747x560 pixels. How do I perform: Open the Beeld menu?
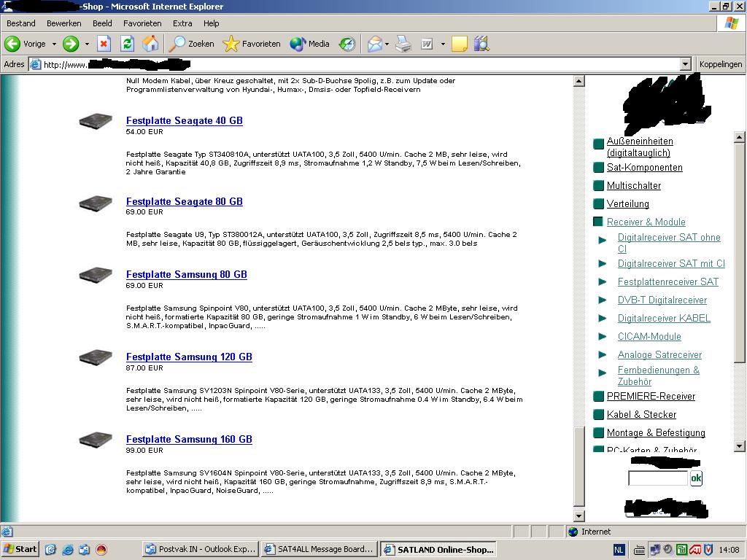[102, 23]
